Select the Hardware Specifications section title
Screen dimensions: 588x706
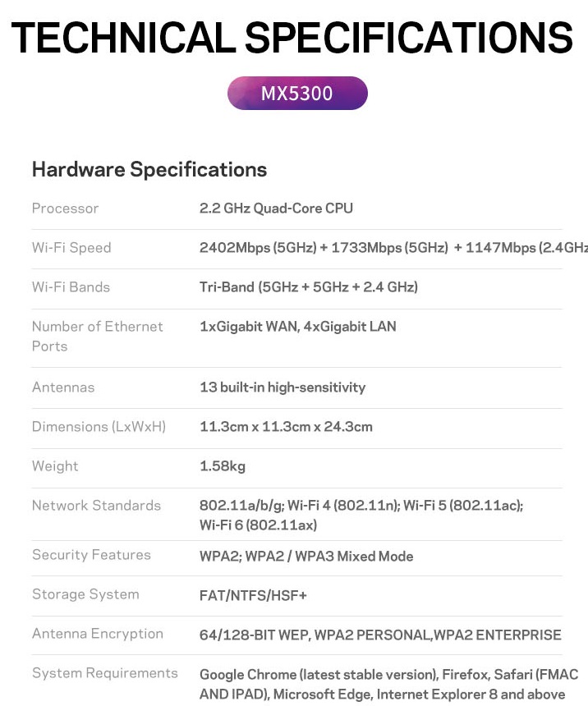(x=149, y=170)
